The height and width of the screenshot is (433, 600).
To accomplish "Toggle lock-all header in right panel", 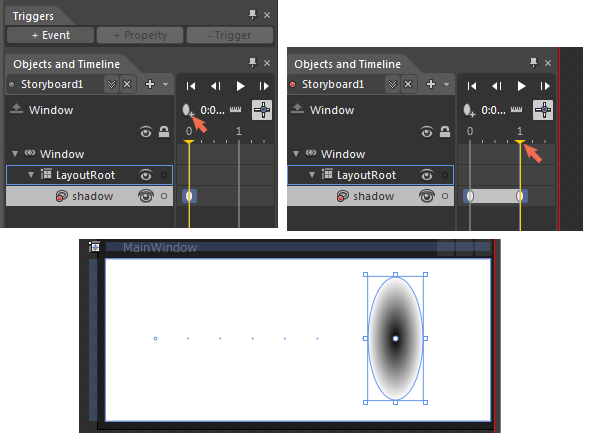I will (x=445, y=132).
